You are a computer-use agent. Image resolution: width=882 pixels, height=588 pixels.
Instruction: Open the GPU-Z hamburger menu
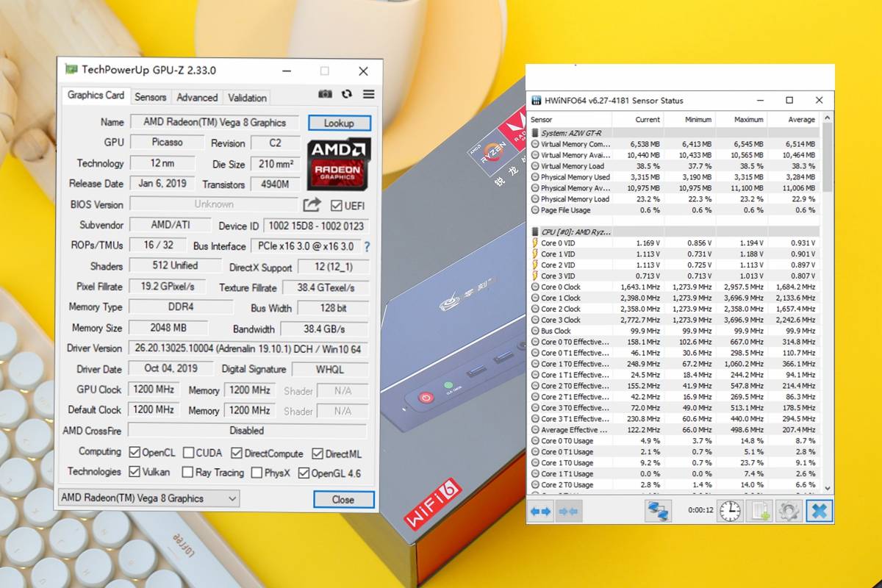click(x=369, y=94)
